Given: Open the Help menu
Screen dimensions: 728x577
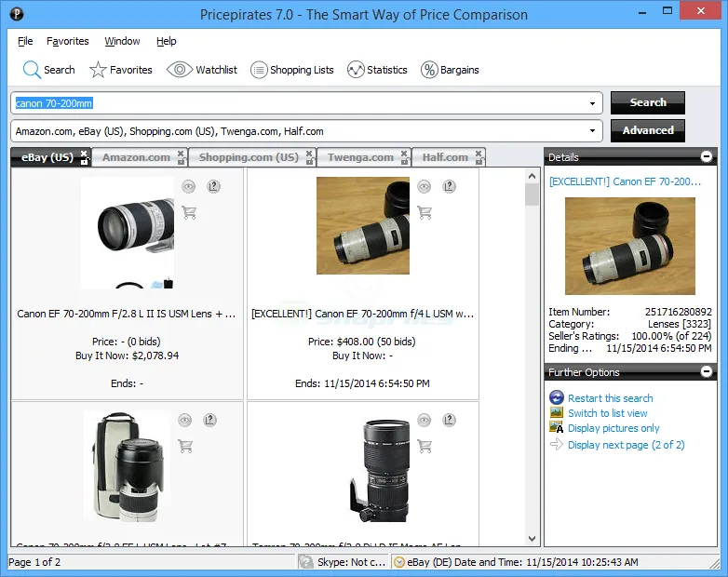Looking at the screenshot, I should coord(167,41).
